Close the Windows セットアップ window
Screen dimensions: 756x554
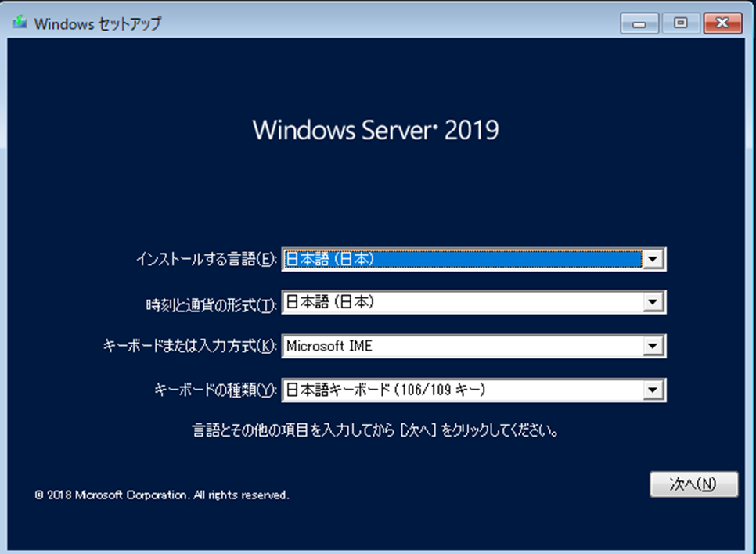[722, 24]
